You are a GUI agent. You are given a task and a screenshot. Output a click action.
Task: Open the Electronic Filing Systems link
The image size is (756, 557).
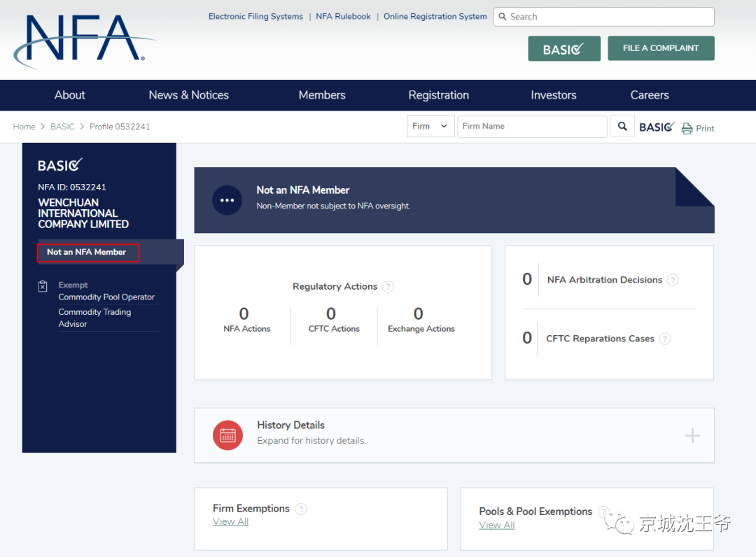[x=255, y=16]
